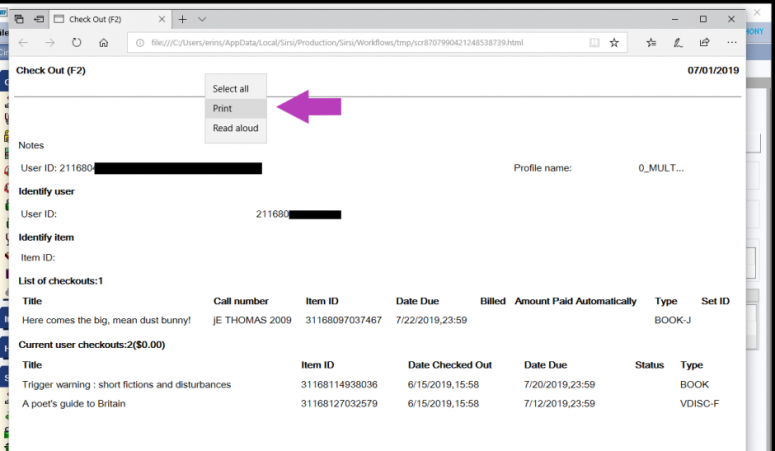Click due date 7/22/2019,23:59
Viewport: 775px width, 451px height.
coord(431,320)
